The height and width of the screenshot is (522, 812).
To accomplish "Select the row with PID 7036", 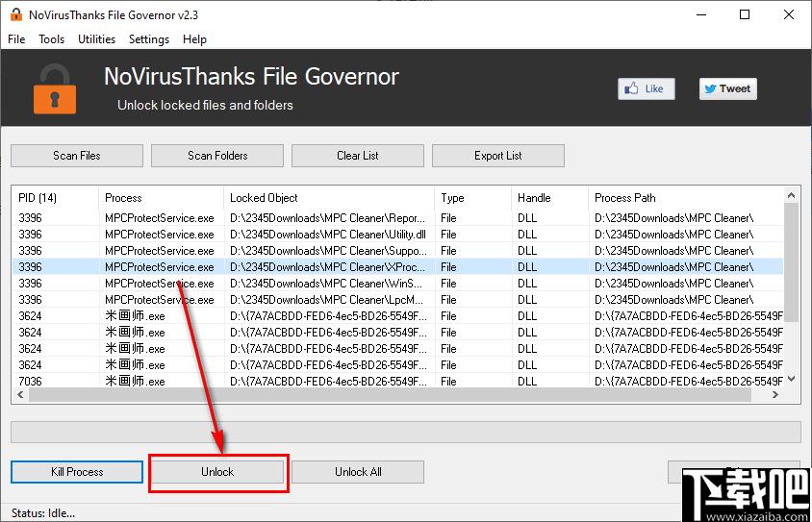I will [397, 382].
